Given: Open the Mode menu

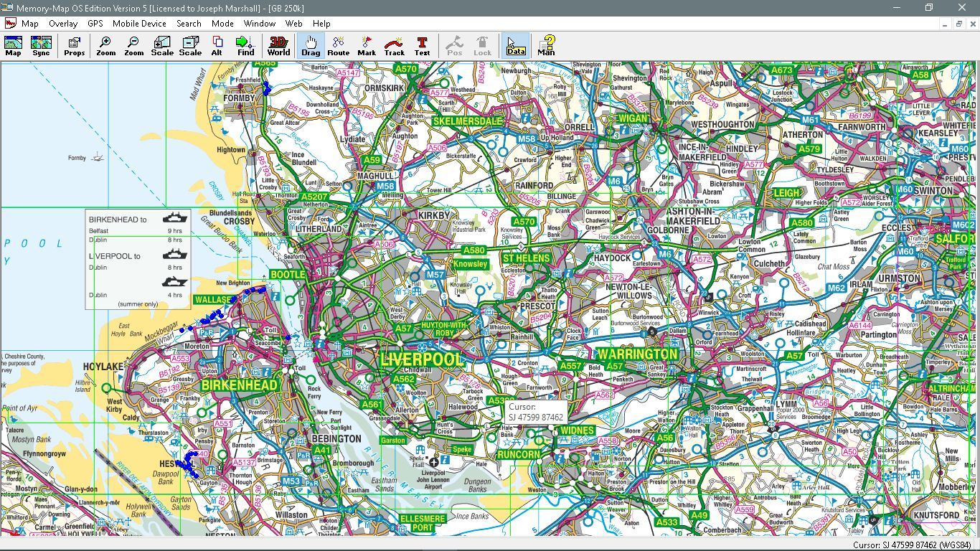Looking at the screenshot, I should [222, 24].
